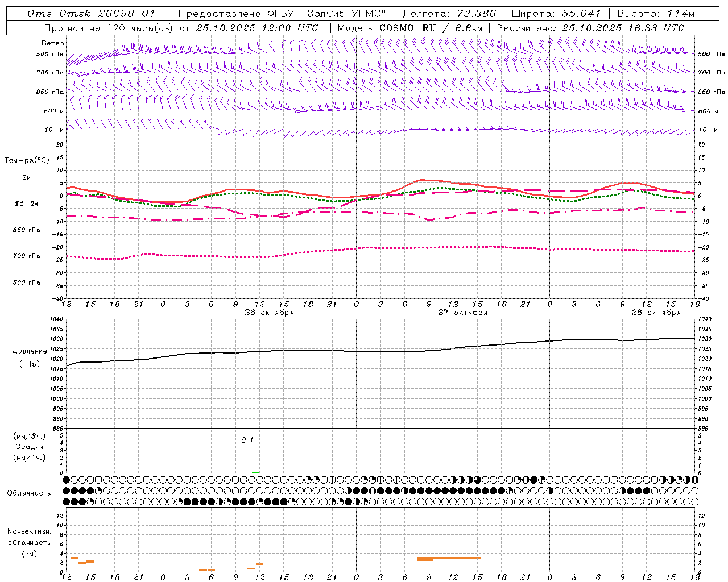Click the Облачность row label
This screenshot has height=582, width=728.
pos(29,493)
